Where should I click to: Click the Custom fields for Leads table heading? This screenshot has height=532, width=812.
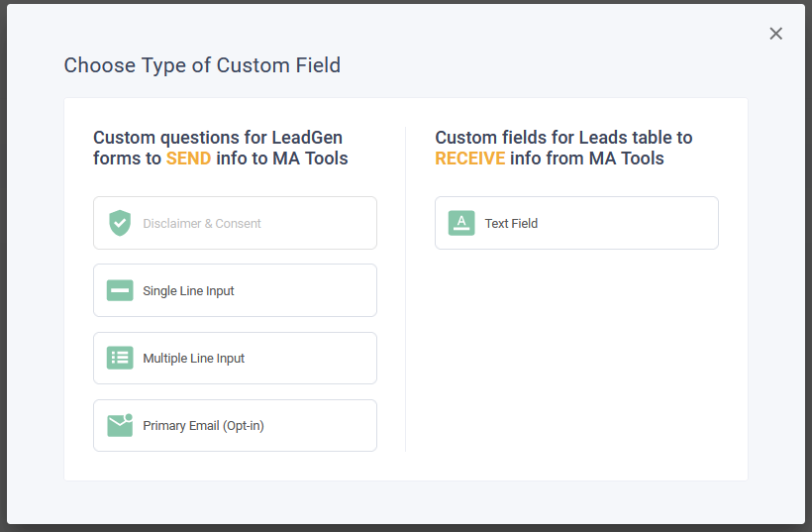[x=563, y=138]
